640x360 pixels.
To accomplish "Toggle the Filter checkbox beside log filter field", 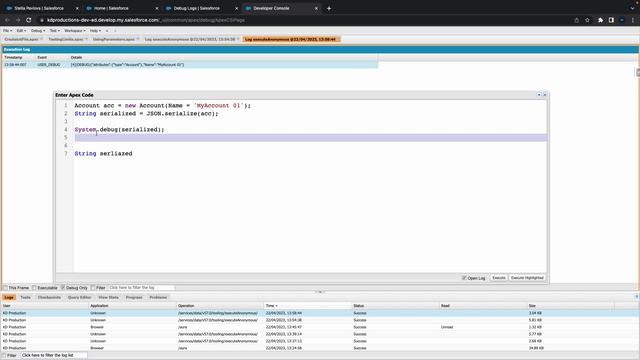I will pyautogui.click(x=93, y=288).
